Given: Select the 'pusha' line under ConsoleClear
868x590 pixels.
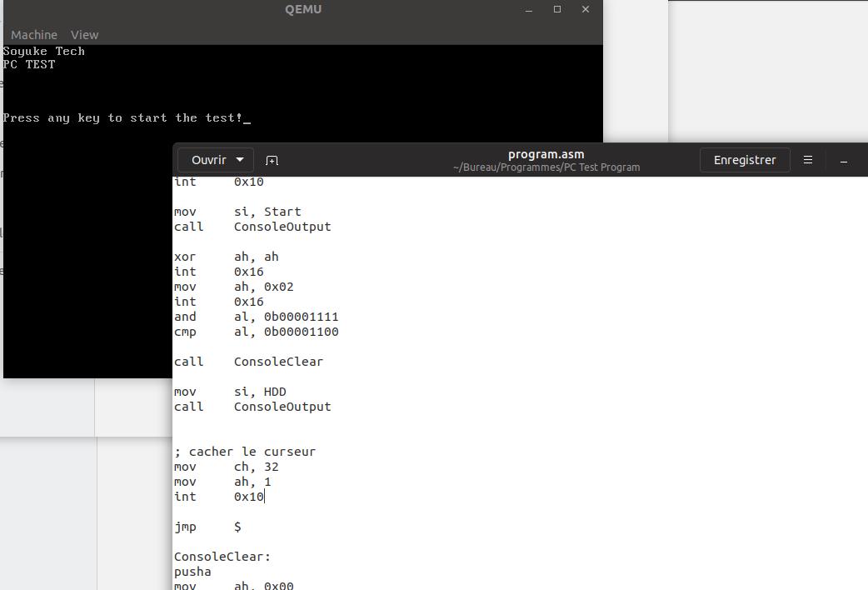Looking at the screenshot, I should (192, 572).
